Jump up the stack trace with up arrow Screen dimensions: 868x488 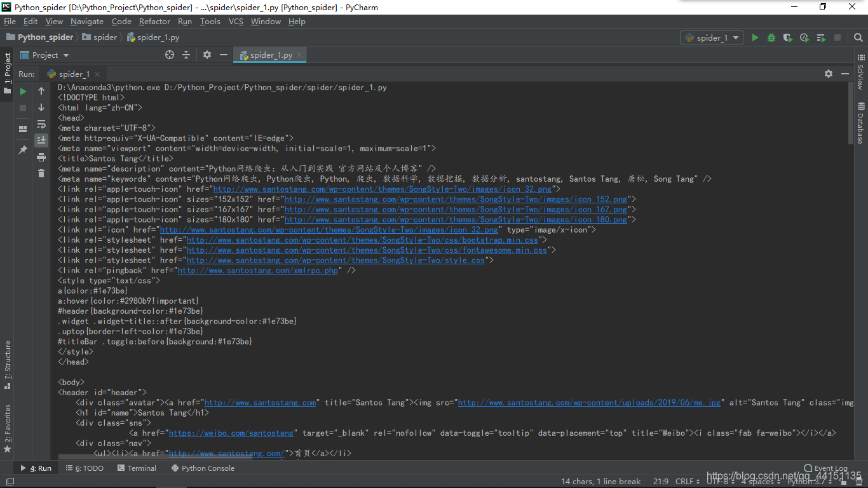pyautogui.click(x=41, y=91)
